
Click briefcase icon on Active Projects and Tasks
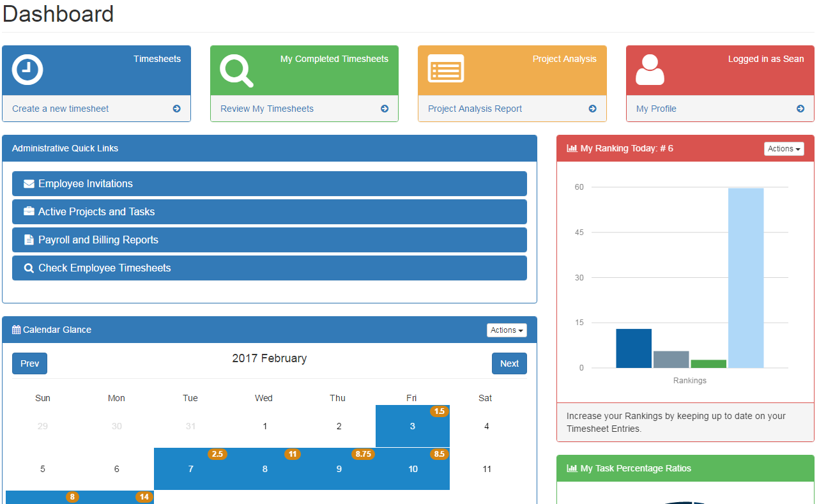pos(29,211)
